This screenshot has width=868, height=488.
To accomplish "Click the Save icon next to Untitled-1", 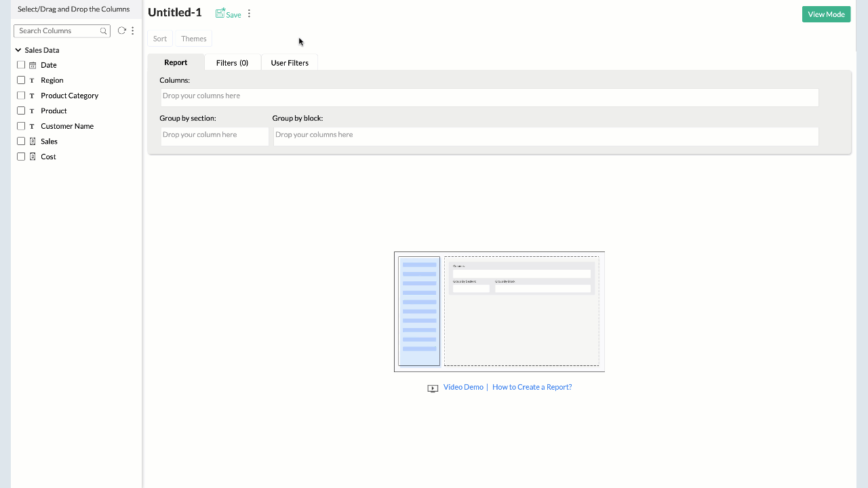I will pyautogui.click(x=218, y=13).
